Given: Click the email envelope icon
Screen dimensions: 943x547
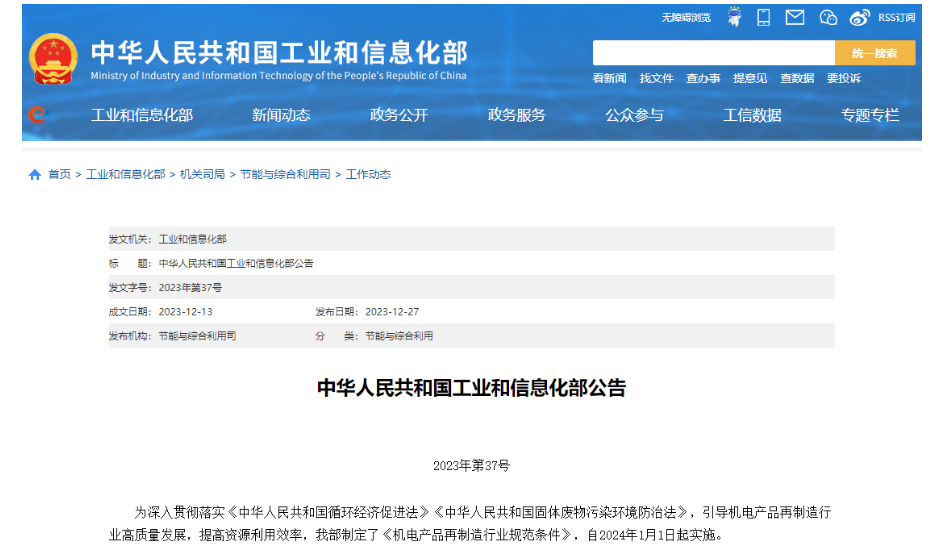Looking at the screenshot, I should [x=795, y=17].
